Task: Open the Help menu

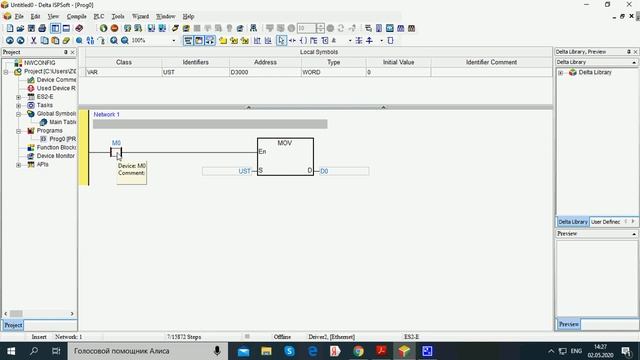Action: (x=188, y=16)
